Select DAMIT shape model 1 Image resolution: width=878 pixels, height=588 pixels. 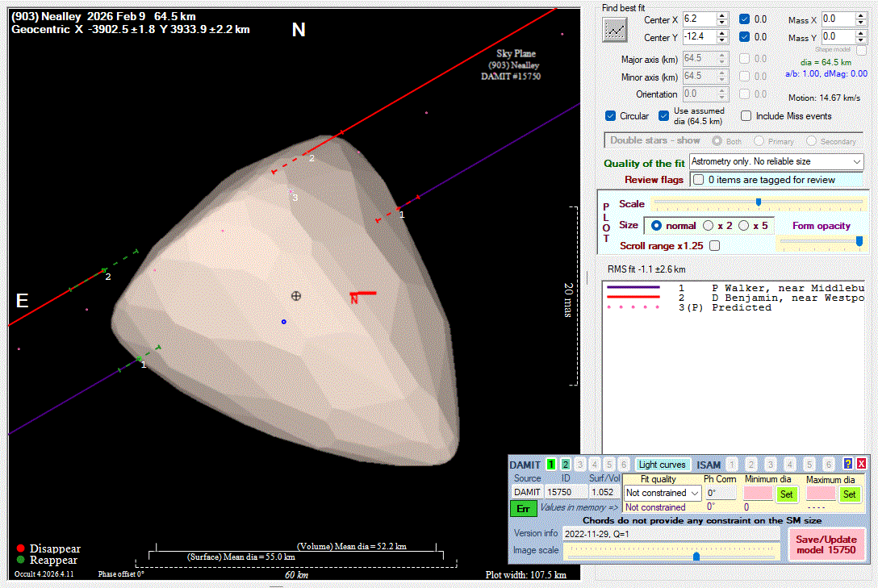[550, 465]
